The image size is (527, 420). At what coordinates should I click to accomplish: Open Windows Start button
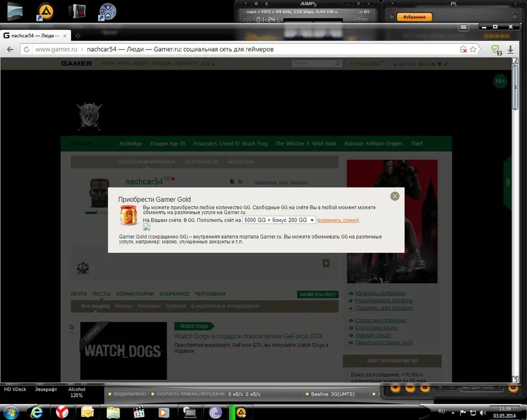coord(10,412)
